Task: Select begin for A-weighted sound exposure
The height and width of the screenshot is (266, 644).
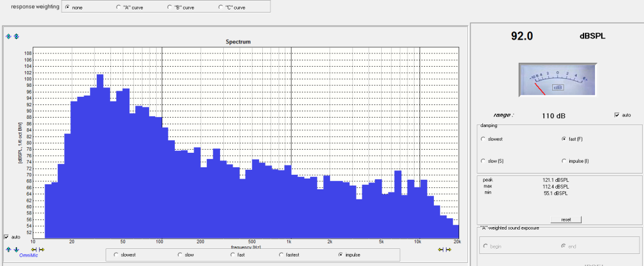Action: tap(486, 247)
